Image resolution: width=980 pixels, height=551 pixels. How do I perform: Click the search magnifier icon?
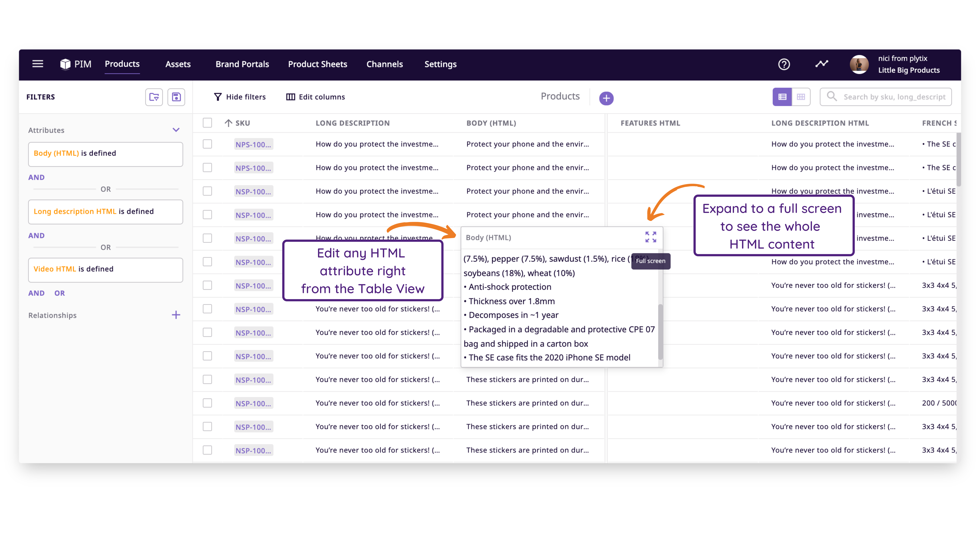[832, 97]
